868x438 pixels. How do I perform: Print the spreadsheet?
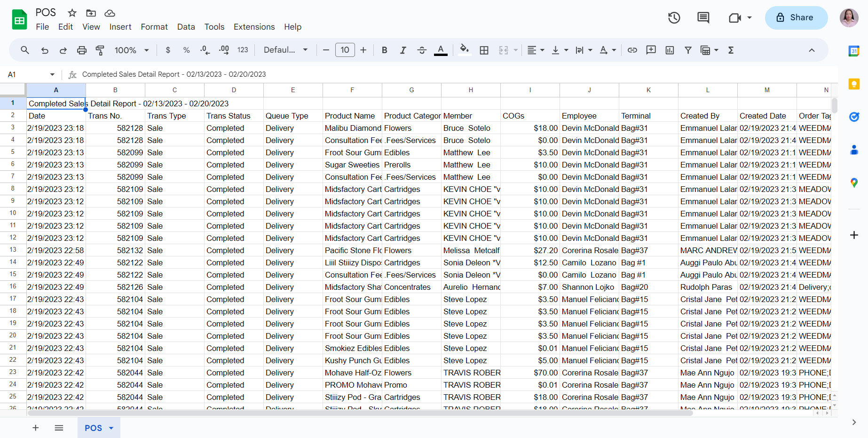click(x=82, y=50)
